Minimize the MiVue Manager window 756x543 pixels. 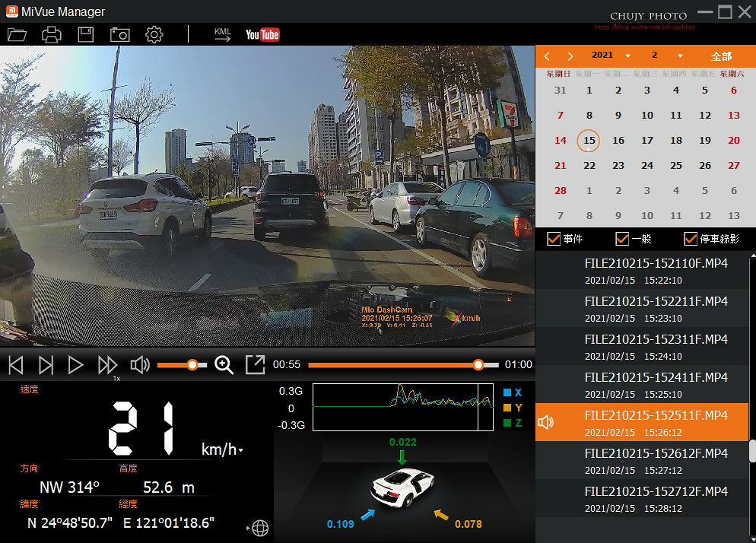point(705,12)
